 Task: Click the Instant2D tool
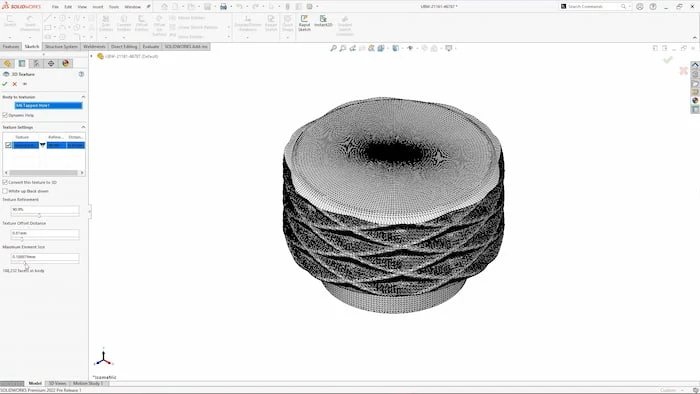(323, 21)
